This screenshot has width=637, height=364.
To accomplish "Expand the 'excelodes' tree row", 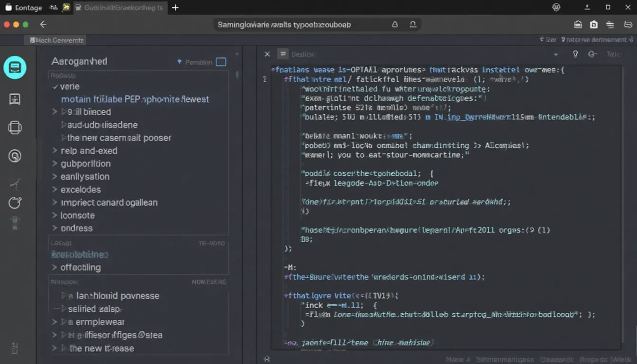I will coord(55,190).
